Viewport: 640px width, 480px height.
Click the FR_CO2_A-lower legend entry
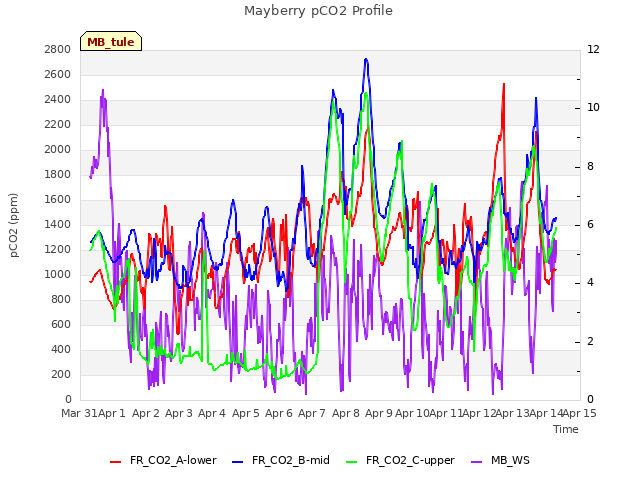click(x=163, y=460)
